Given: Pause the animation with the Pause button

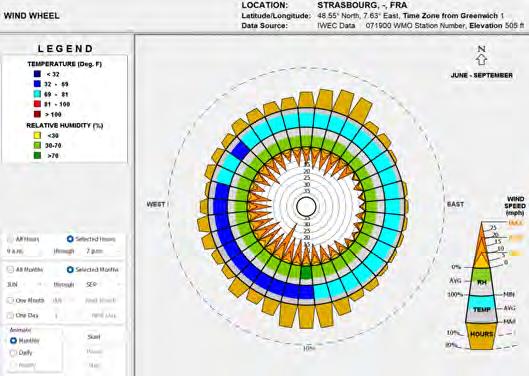Looking at the screenshot, I should tap(94, 351).
